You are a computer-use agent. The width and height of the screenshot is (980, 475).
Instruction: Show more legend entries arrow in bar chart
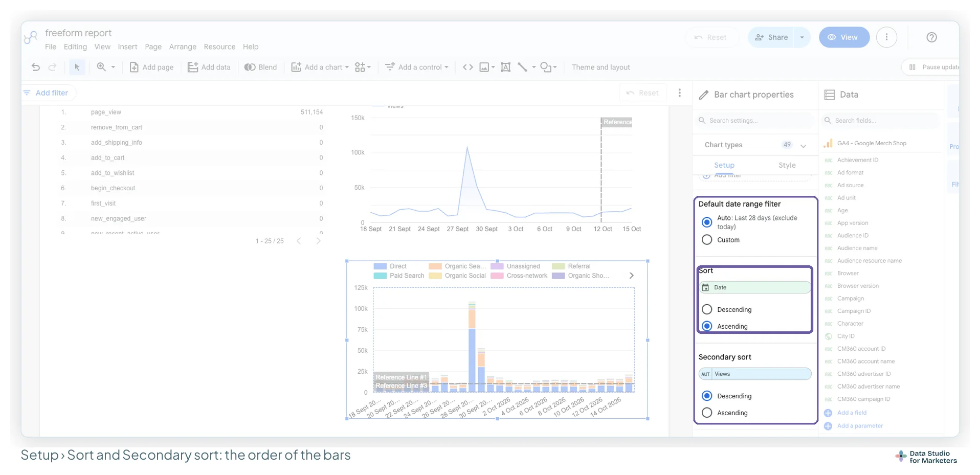click(x=631, y=276)
